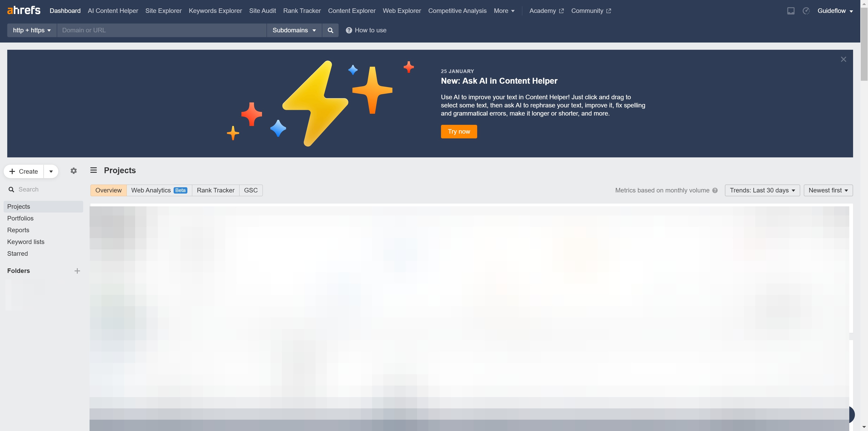Screen dimensions: 868x431
Task: Click the How to use help icon
Action: [348, 30]
